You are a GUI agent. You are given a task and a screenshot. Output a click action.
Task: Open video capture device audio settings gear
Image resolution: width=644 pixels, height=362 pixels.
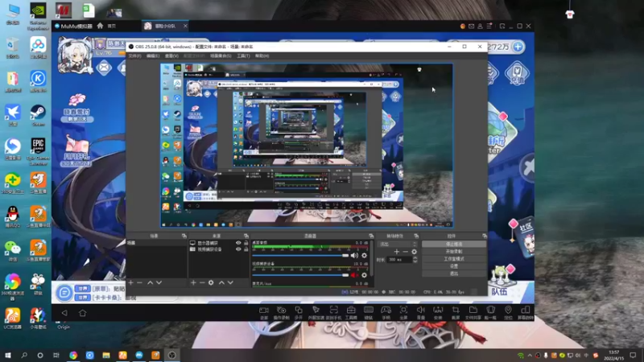[364, 275]
